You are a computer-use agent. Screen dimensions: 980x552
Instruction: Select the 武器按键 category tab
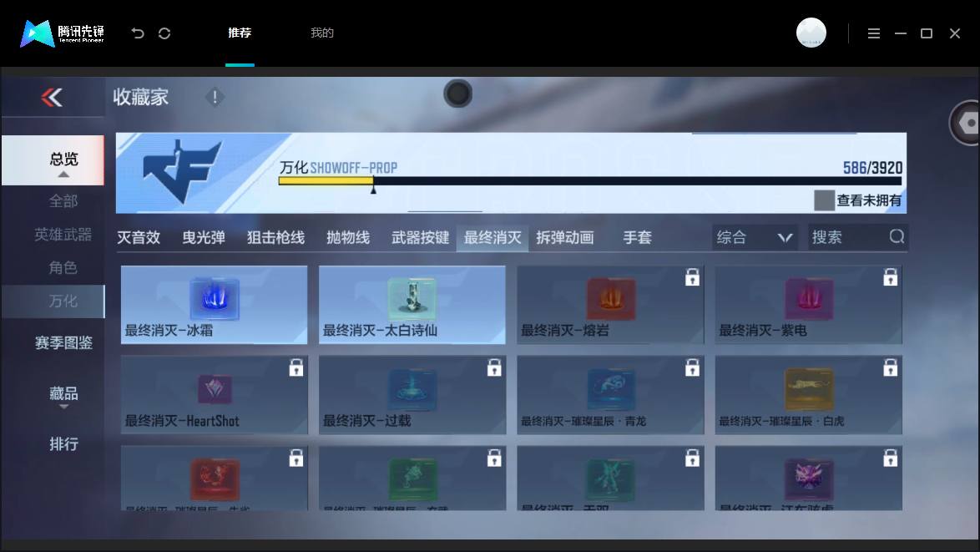click(420, 237)
